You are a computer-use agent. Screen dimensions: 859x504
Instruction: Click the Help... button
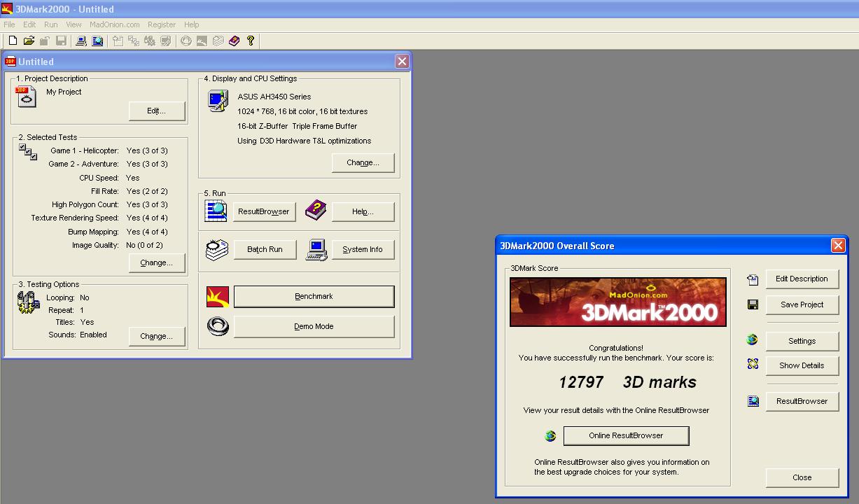click(x=363, y=211)
